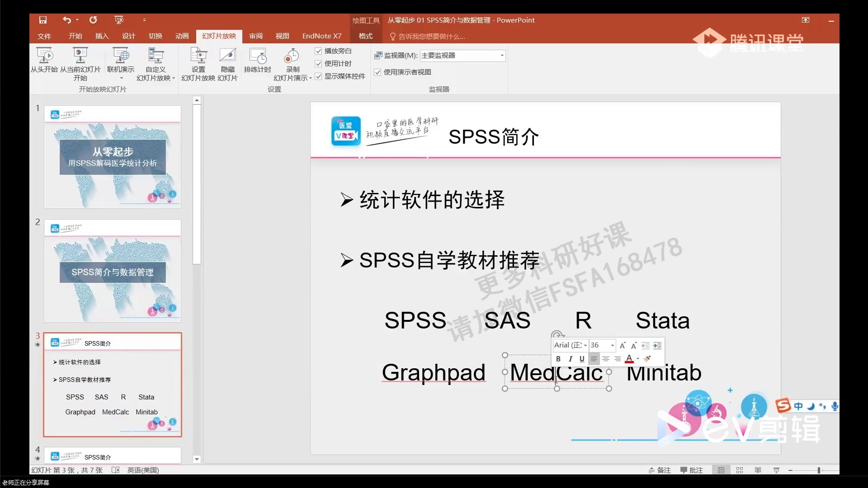The width and height of the screenshot is (868, 488).
Task: Open font size 36 dropdown
Action: (613, 345)
